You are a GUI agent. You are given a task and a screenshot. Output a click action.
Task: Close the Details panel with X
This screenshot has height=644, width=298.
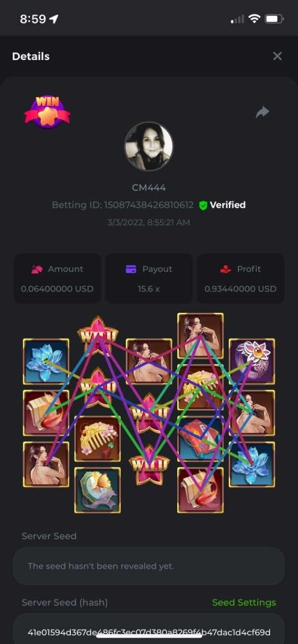[x=277, y=56]
